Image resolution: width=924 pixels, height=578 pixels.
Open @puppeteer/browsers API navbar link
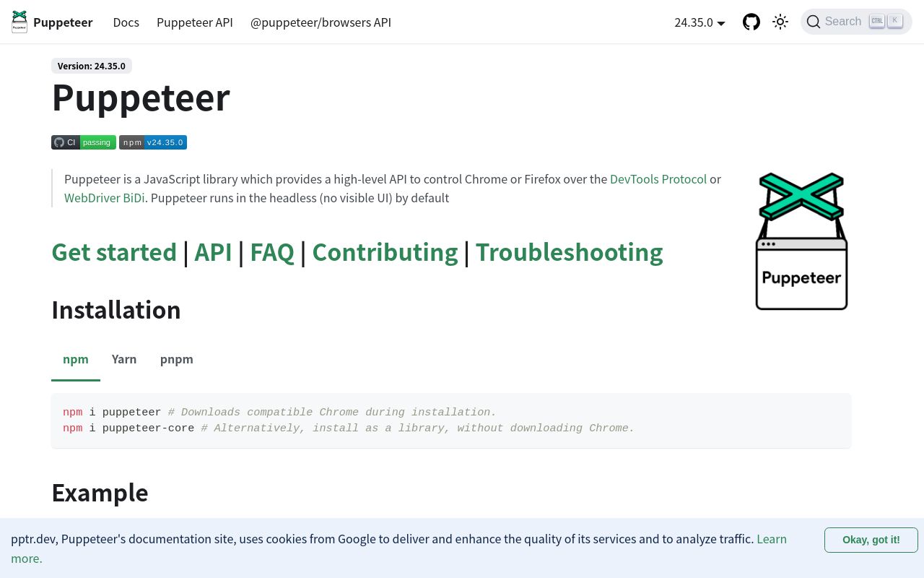(x=321, y=22)
